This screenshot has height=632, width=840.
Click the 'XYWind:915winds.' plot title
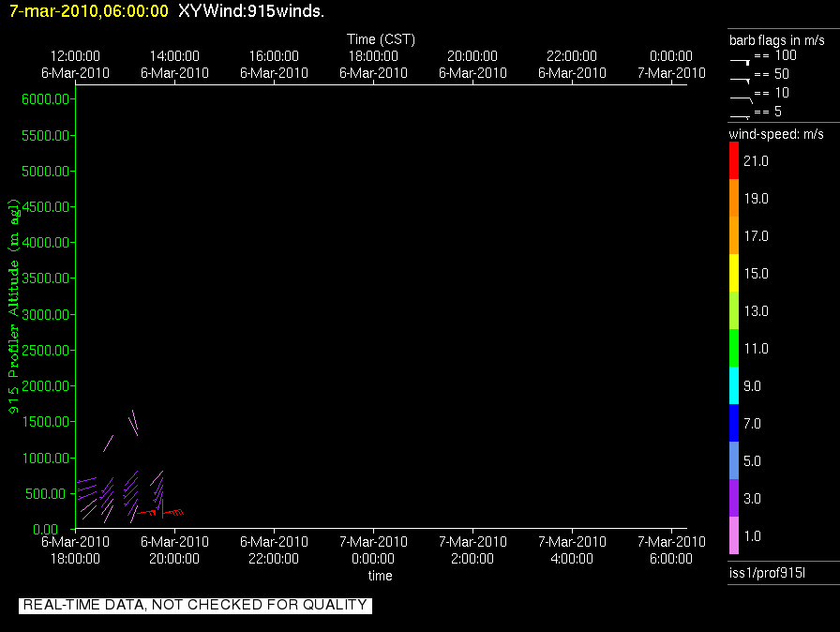251,10
